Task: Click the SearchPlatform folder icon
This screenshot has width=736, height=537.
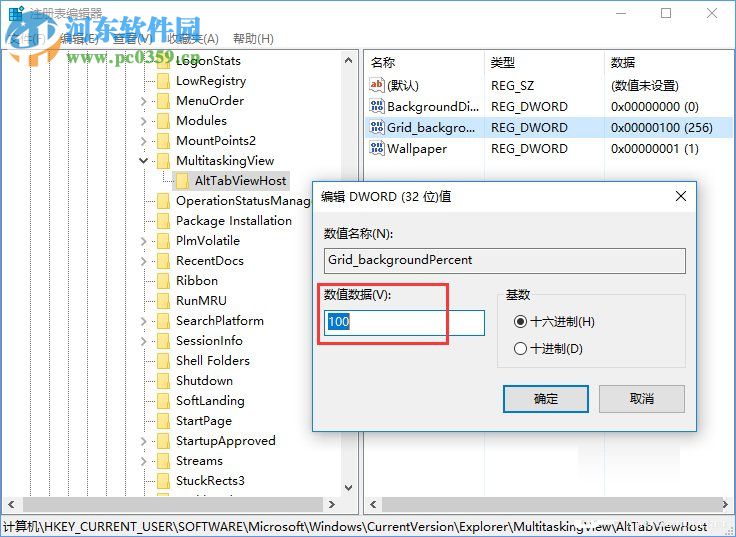Action: click(163, 321)
